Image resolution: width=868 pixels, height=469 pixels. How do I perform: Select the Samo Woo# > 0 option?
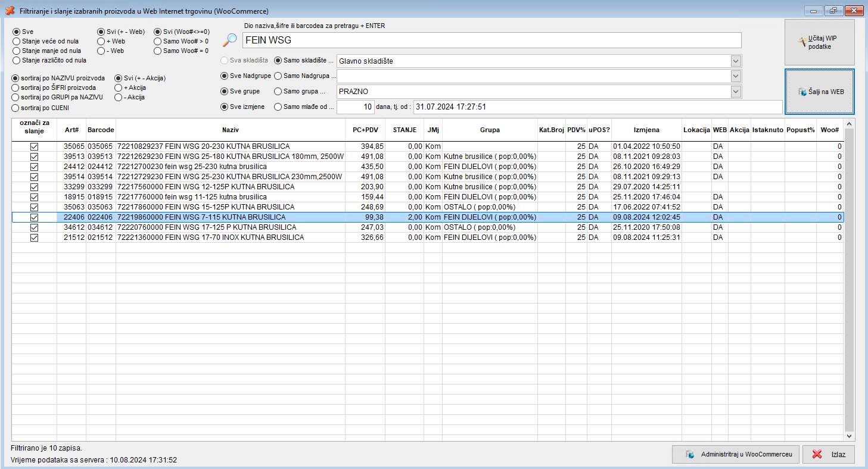[x=157, y=42]
